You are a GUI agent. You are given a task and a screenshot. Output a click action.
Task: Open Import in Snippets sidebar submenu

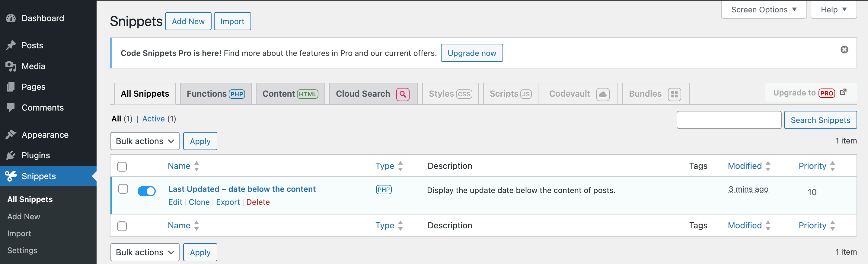pyautogui.click(x=19, y=233)
